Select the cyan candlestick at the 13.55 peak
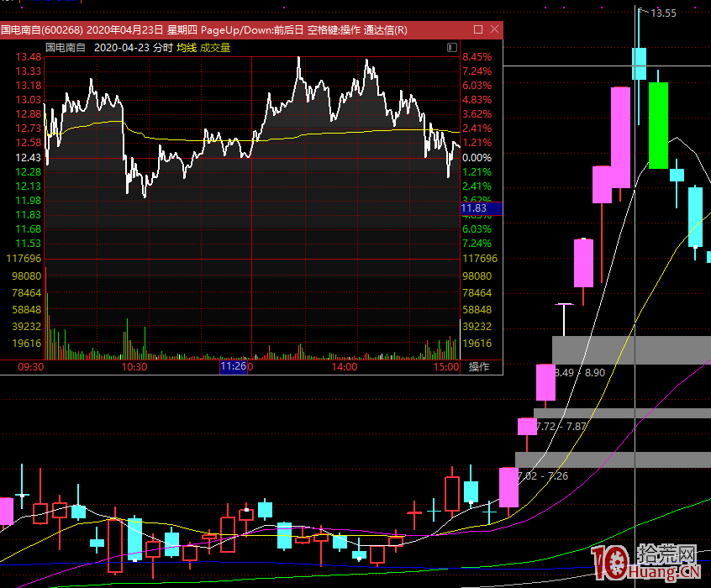The image size is (711, 588). click(x=640, y=63)
